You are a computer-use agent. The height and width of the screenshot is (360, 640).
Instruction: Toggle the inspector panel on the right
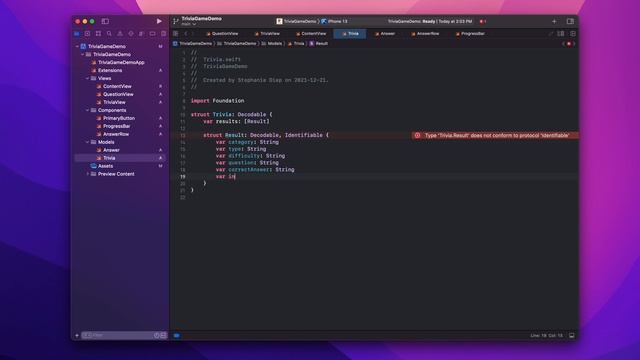[570, 21]
